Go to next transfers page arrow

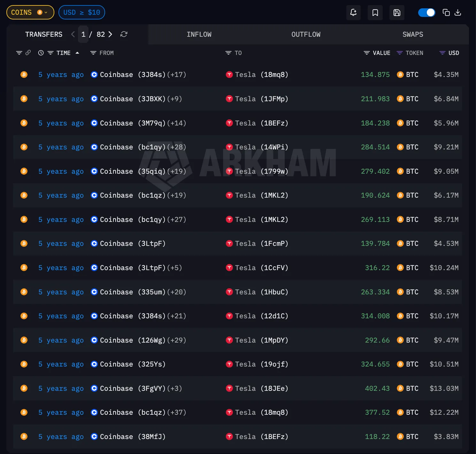[110, 34]
